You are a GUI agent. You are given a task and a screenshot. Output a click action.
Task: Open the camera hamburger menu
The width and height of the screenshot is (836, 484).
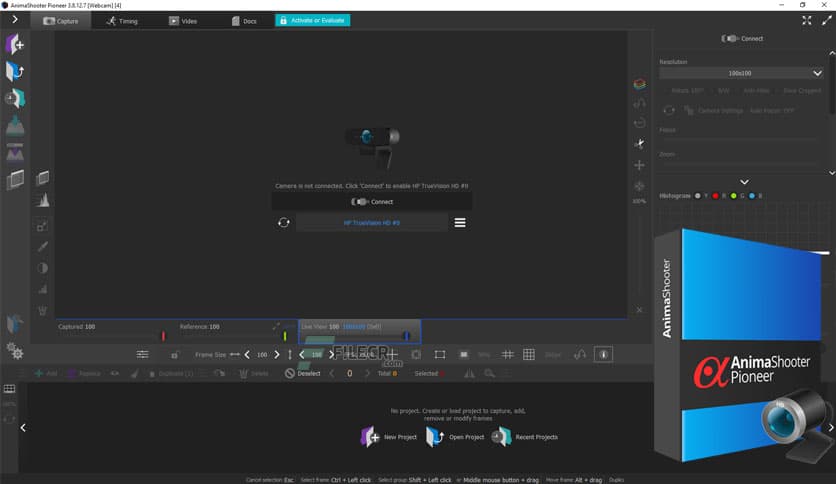pos(460,222)
